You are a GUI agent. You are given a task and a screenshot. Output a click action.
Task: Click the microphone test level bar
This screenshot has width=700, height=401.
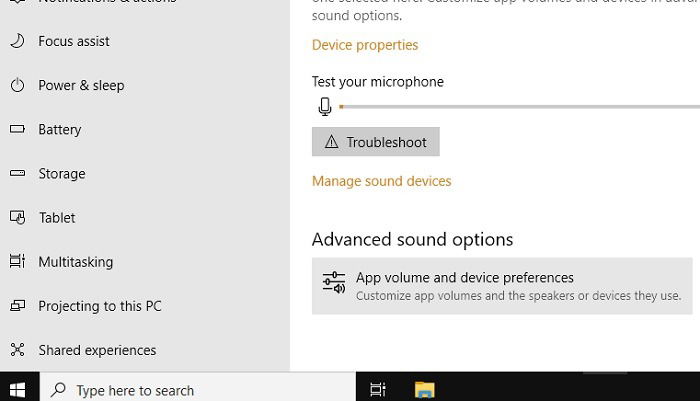tap(519, 107)
